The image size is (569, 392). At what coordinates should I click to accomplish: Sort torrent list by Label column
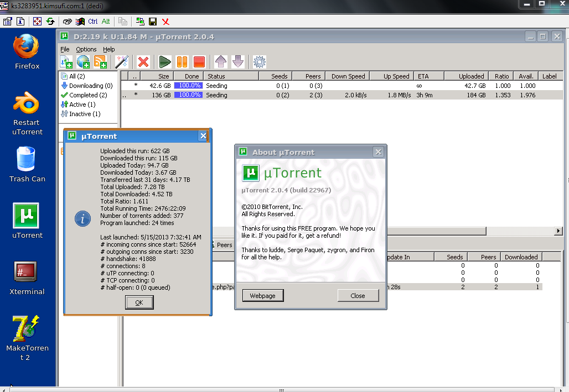click(x=551, y=76)
